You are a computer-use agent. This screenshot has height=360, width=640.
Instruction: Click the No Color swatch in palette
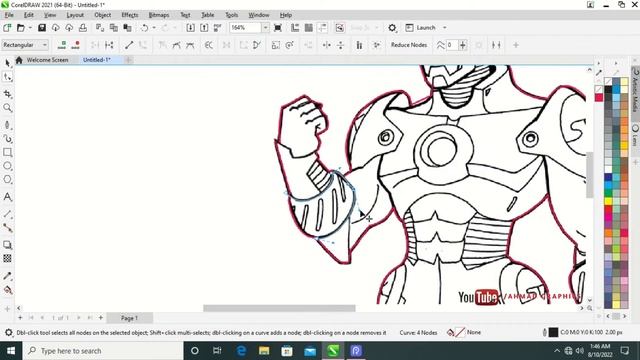pos(608,81)
